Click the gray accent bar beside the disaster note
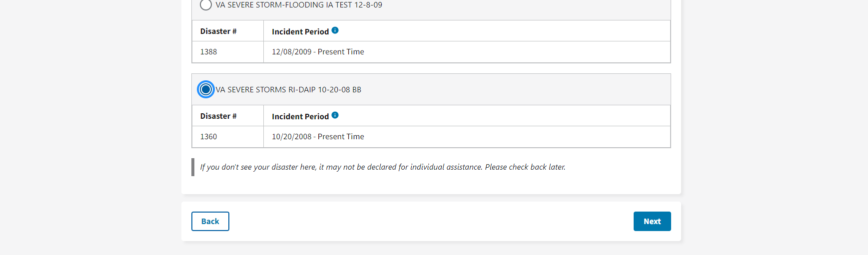 [193, 167]
